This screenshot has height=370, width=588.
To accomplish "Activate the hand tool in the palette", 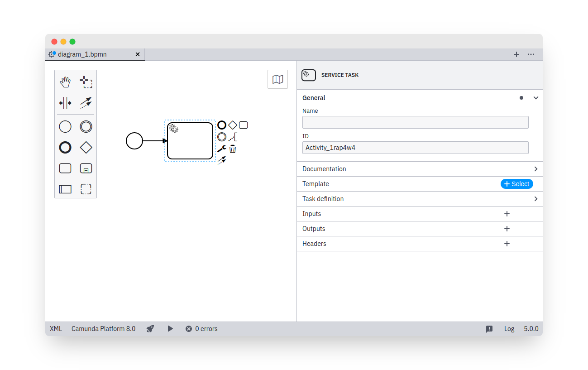I will point(65,82).
